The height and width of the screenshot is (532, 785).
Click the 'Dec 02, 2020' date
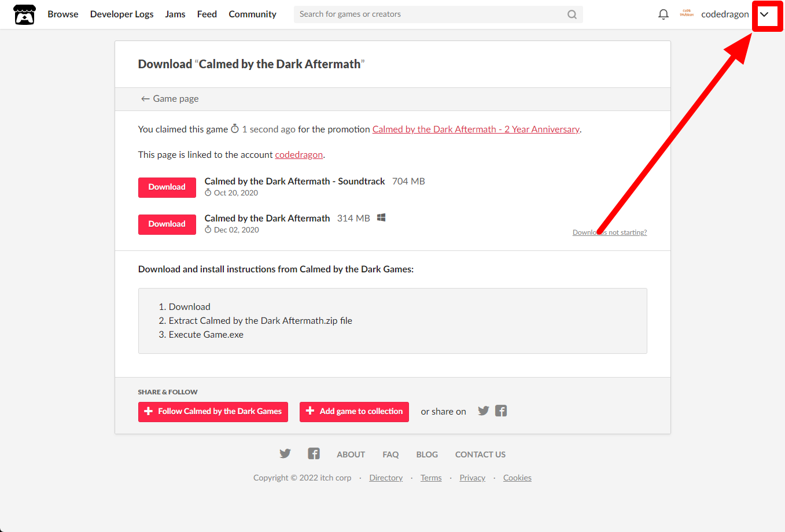(237, 230)
